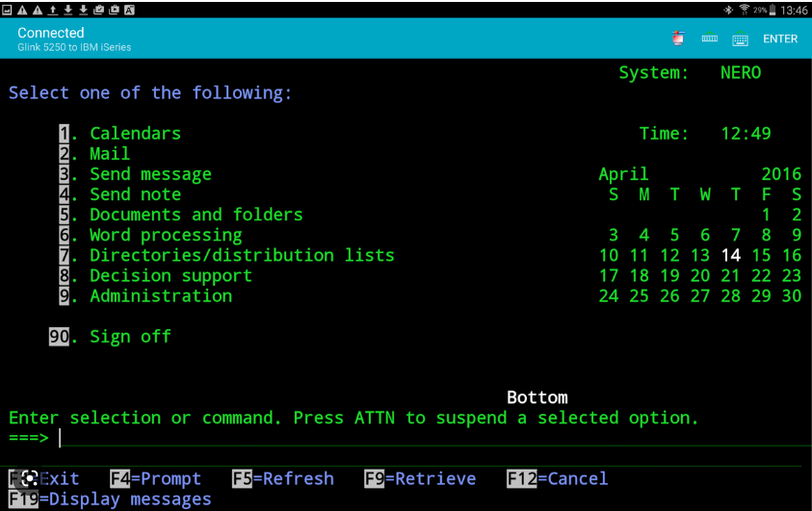Select menu option 1 Calendars
The height and width of the screenshot is (511, 812).
pyautogui.click(x=135, y=134)
